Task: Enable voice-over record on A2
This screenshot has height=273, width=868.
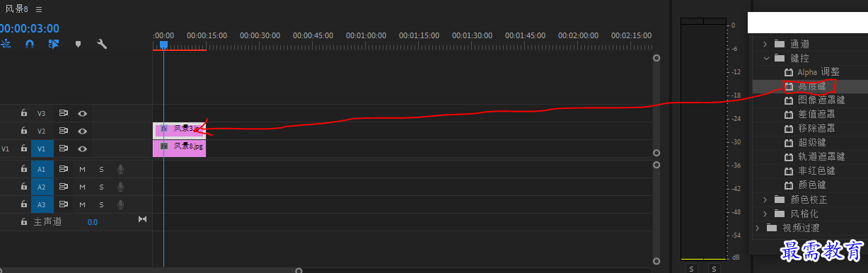Action: tap(120, 187)
